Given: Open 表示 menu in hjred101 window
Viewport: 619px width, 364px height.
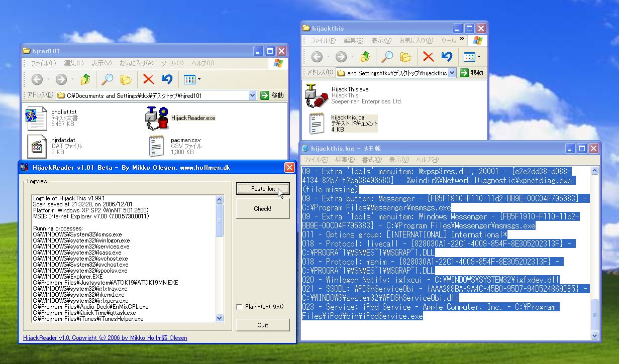Looking at the screenshot, I should [101, 63].
